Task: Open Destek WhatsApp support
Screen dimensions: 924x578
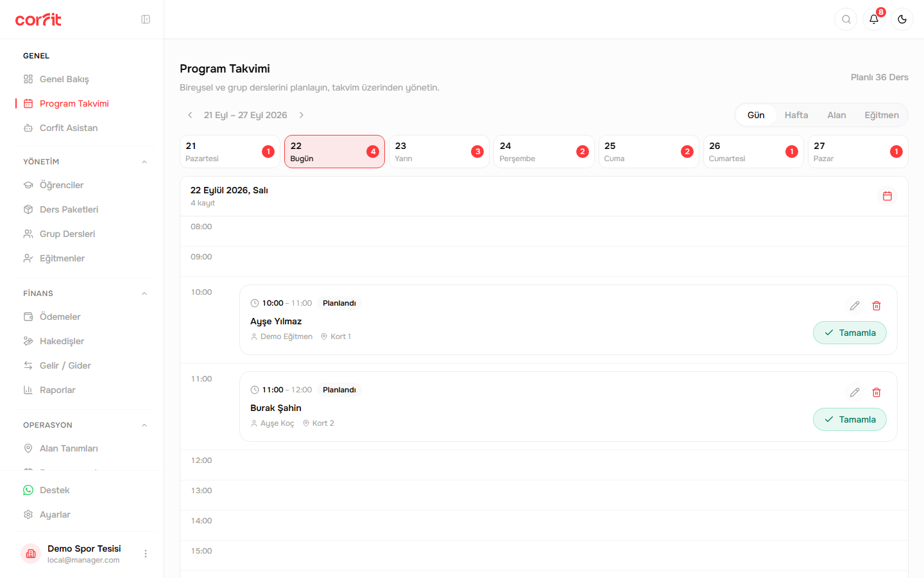Action: click(x=85, y=490)
